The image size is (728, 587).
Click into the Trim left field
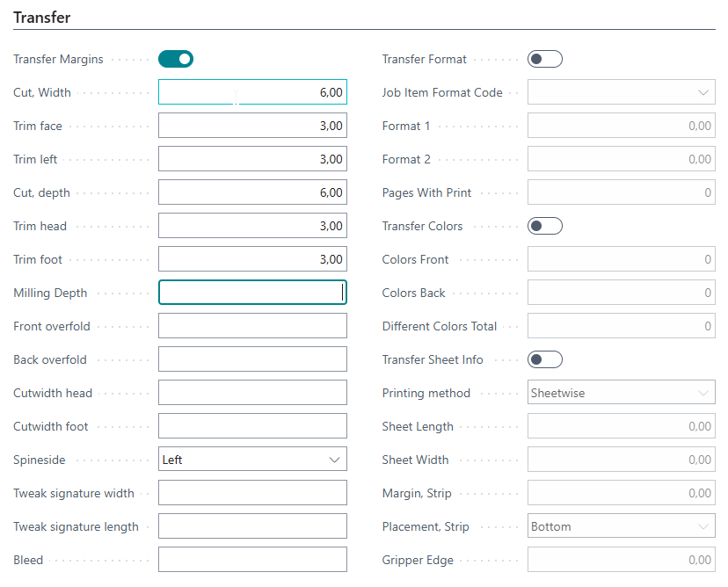(252, 159)
